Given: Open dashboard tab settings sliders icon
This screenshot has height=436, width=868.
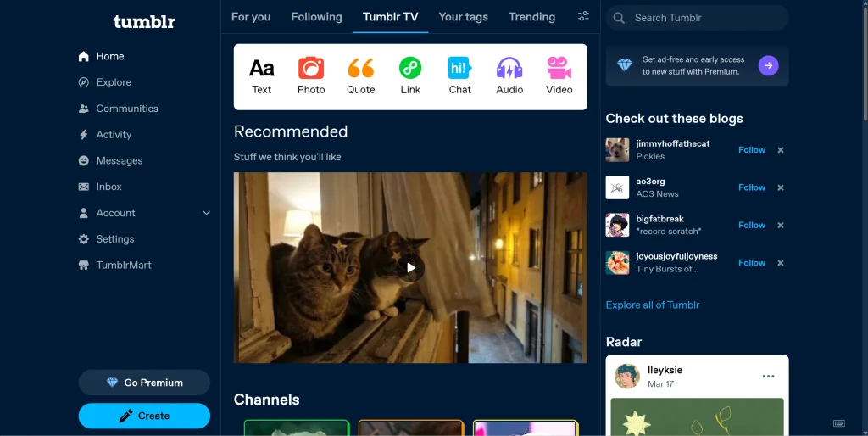Looking at the screenshot, I should (583, 16).
